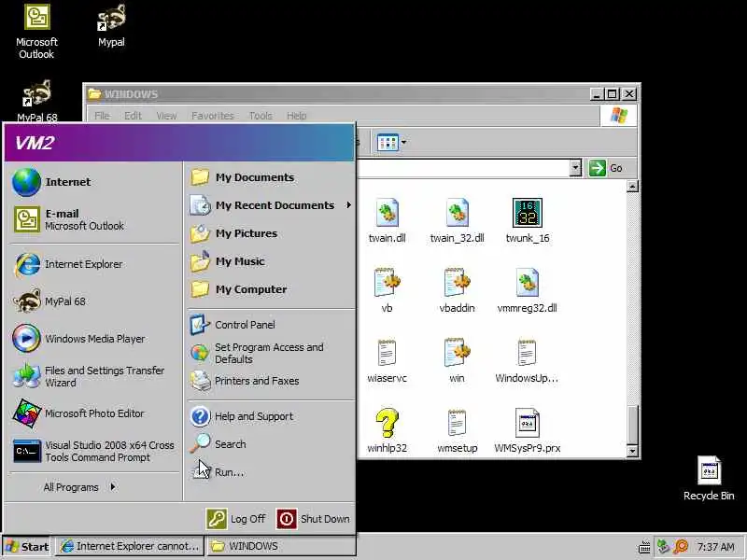Viewport: 747px width, 560px height.
Task: Open E-mail Microsoft Outlook entry
Action: [x=94, y=219]
